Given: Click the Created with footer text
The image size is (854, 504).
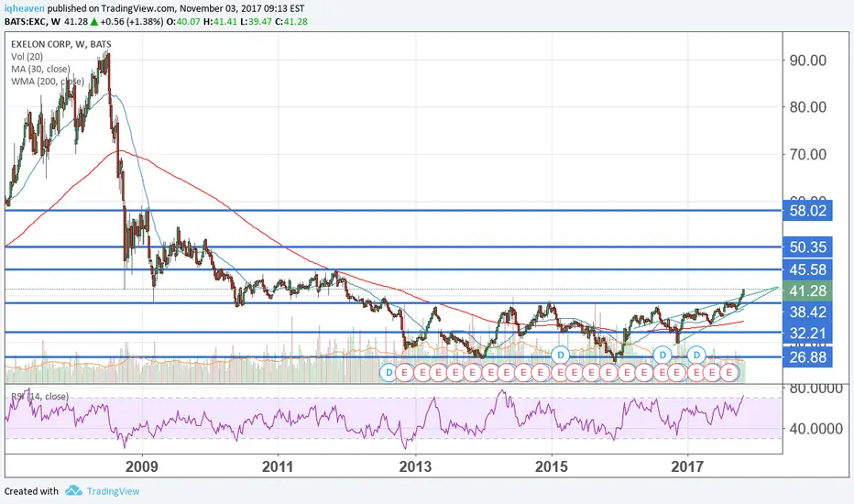Looking at the screenshot, I should coord(31,491).
